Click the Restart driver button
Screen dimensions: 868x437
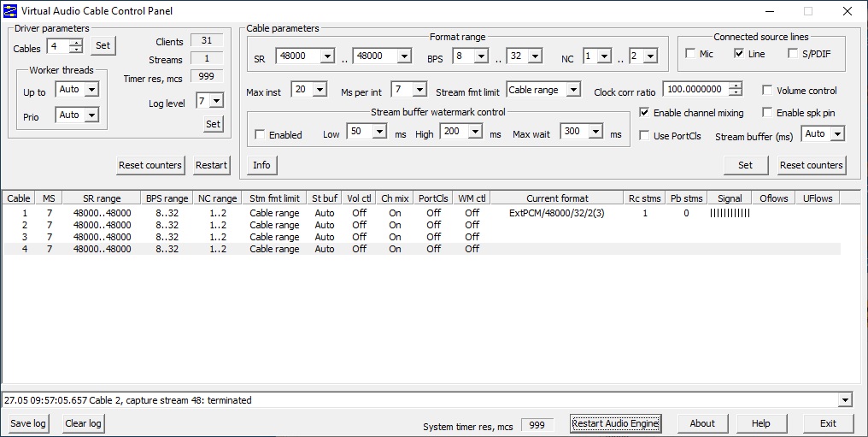coord(212,165)
